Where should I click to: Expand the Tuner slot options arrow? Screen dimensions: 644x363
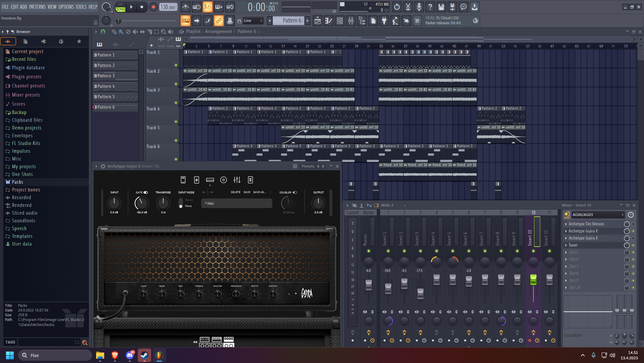tap(566, 245)
